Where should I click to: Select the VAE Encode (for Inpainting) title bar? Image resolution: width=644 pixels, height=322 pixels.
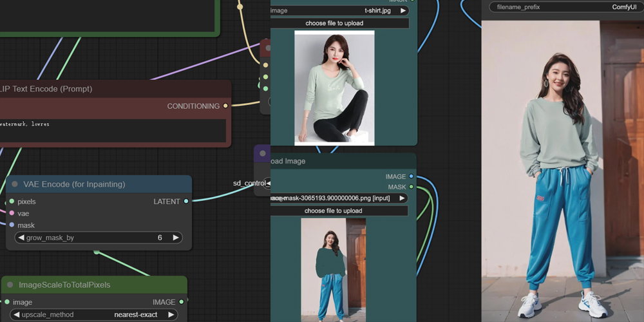[99, 184]
